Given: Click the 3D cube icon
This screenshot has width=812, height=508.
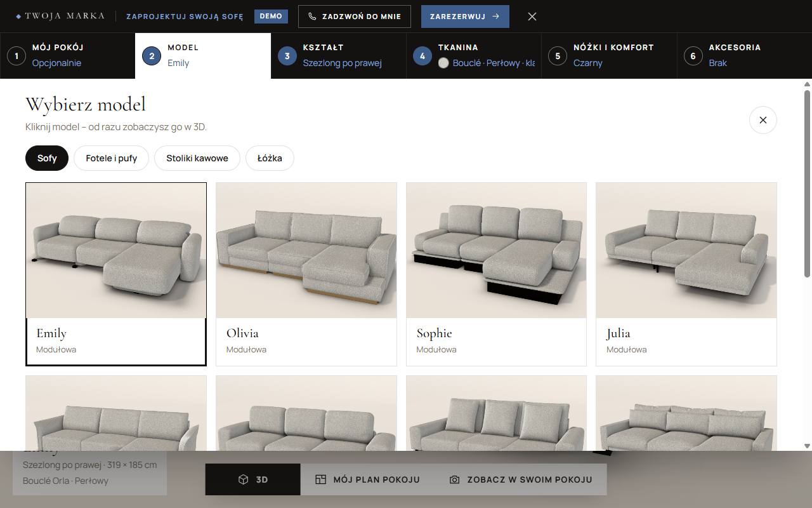Looking at the screenshot, I should [243, 479].
